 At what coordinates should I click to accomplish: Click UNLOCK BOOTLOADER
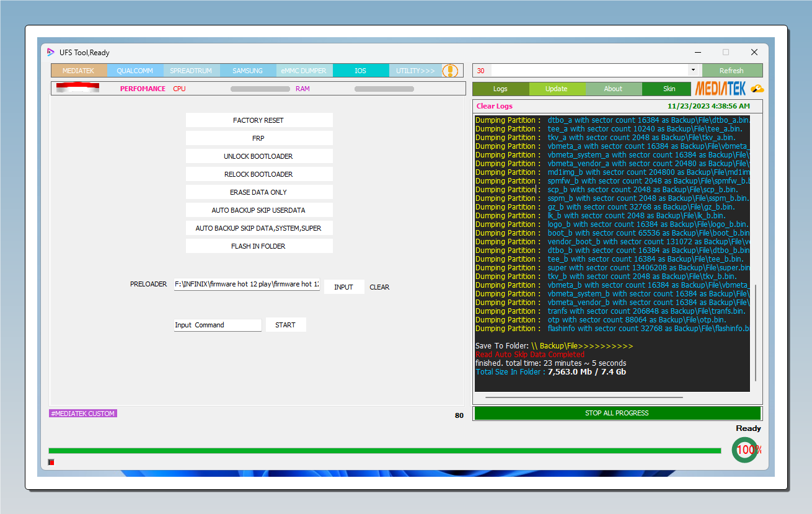click(259, 156)
